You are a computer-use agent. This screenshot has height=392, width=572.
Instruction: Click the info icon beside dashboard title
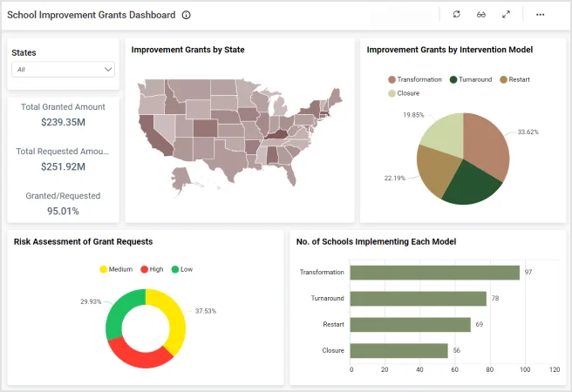point(187,15)
